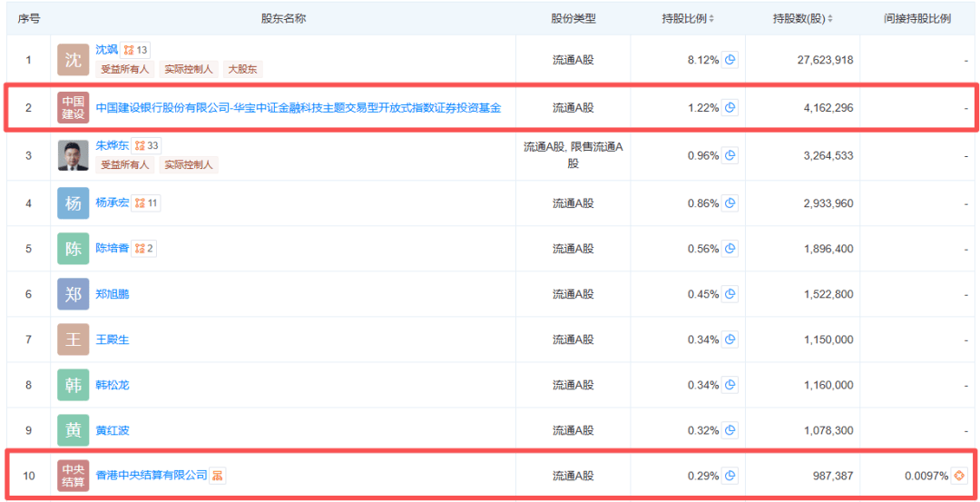980x502 pixels.
Task: Open 中国建设银行股份有限公司 fund shareholder link
Action: (299, 107)
